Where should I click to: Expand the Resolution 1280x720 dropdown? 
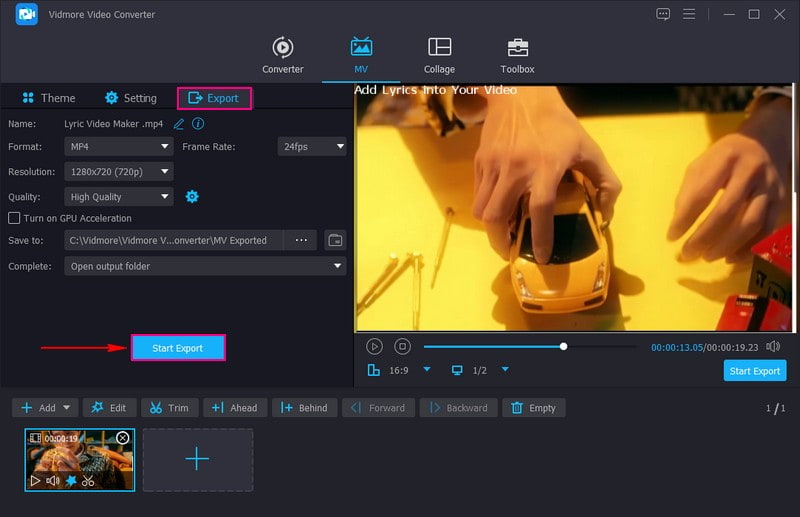[119, 172]
